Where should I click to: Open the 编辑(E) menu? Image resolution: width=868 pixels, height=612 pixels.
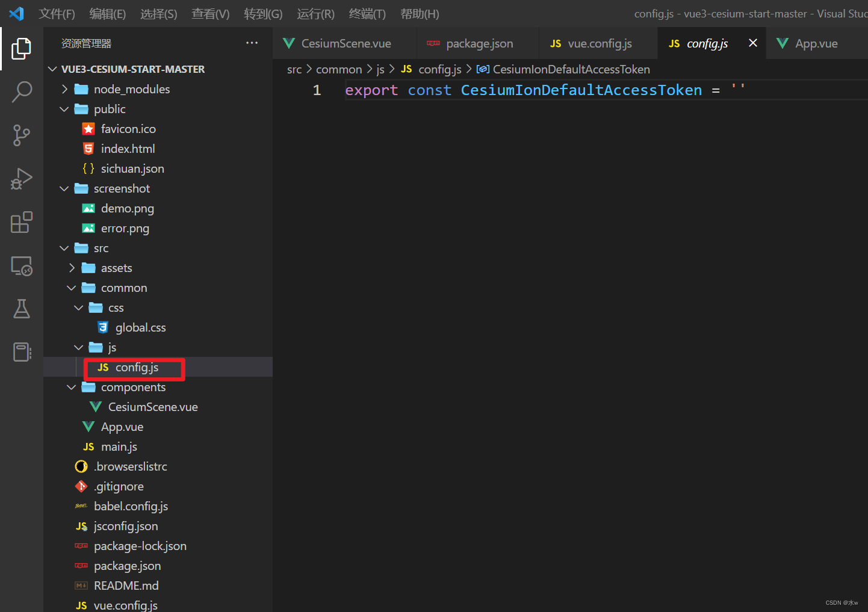pos(108,14)
